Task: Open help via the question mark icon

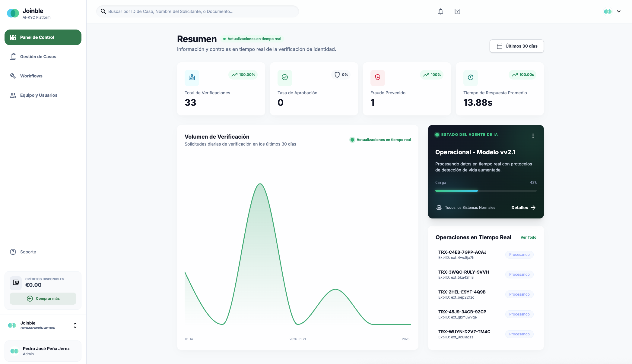Action: click(x=457, y=11)
